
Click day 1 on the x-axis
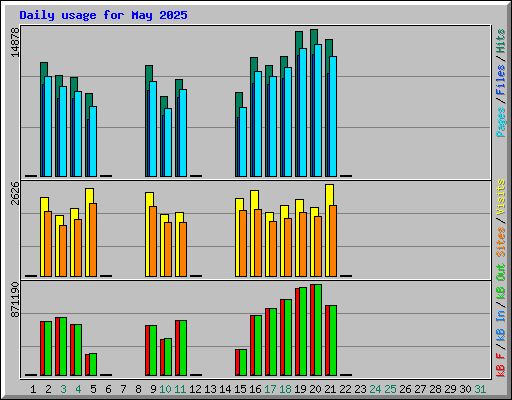(33, 389)
